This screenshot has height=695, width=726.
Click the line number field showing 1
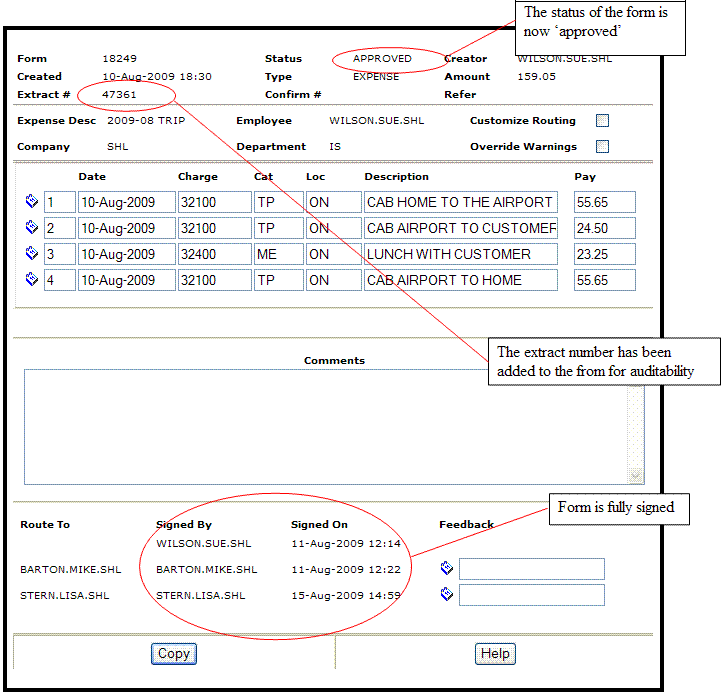[x=60, y=202]
